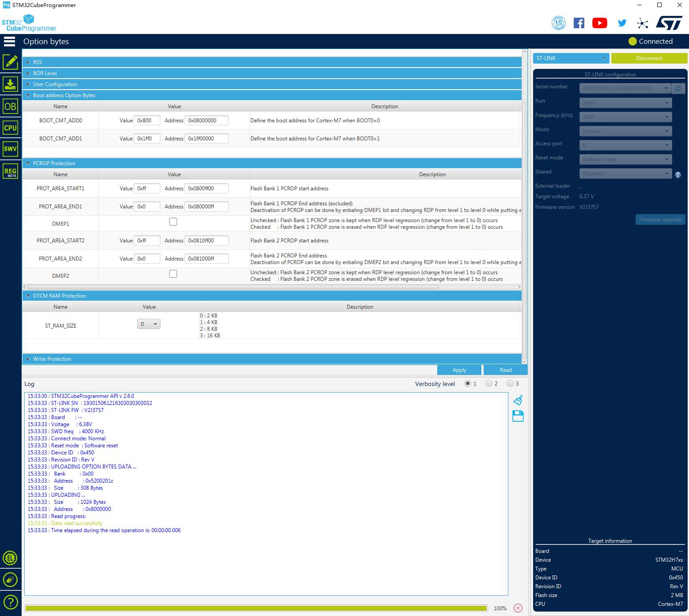Open the External Loaders chip icon
This screenshot has height=616, width=689.
10,558
